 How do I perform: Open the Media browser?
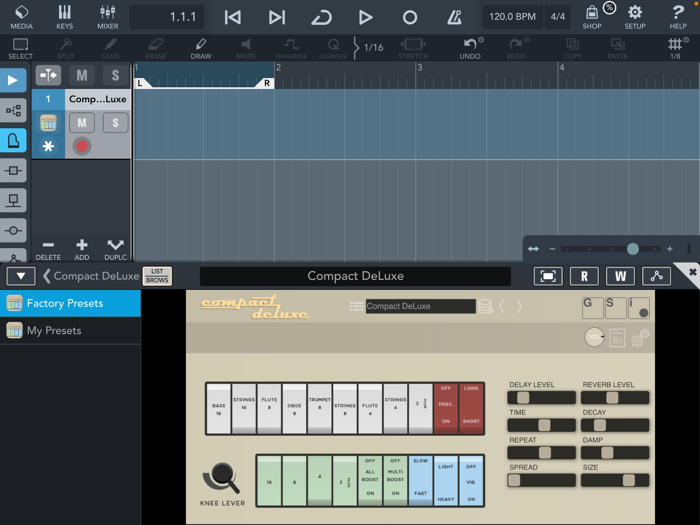21,17
